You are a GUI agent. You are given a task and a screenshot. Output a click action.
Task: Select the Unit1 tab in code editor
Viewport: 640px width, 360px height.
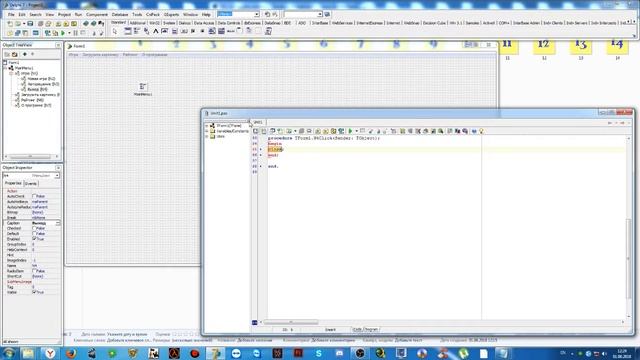pyautogui.click(x=258, y=122)
